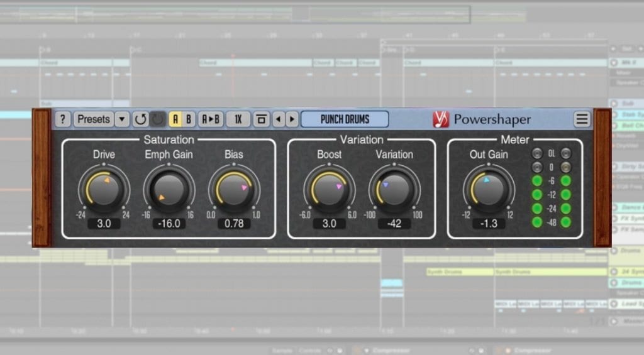Toggle the 1X oversampling button
The height and width of the screenshot is (355, 644).
coord(238,119)
